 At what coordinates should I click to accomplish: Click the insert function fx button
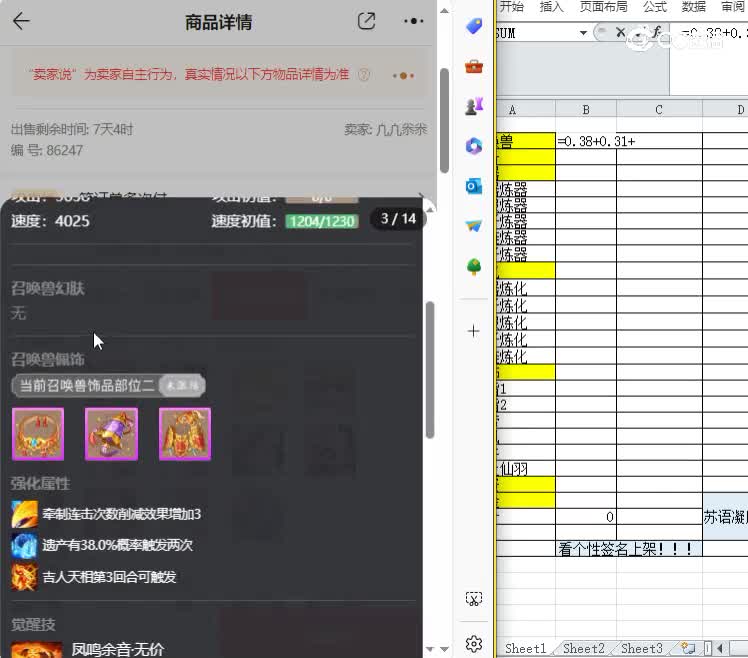[656, 32]
